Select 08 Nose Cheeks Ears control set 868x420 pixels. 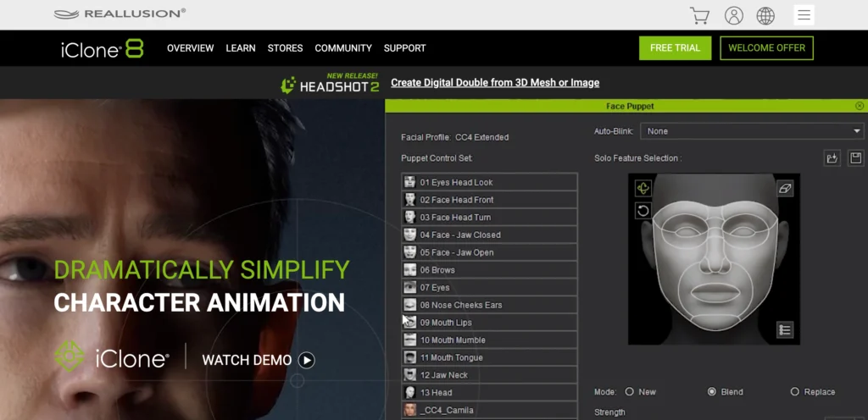(489, 305)
